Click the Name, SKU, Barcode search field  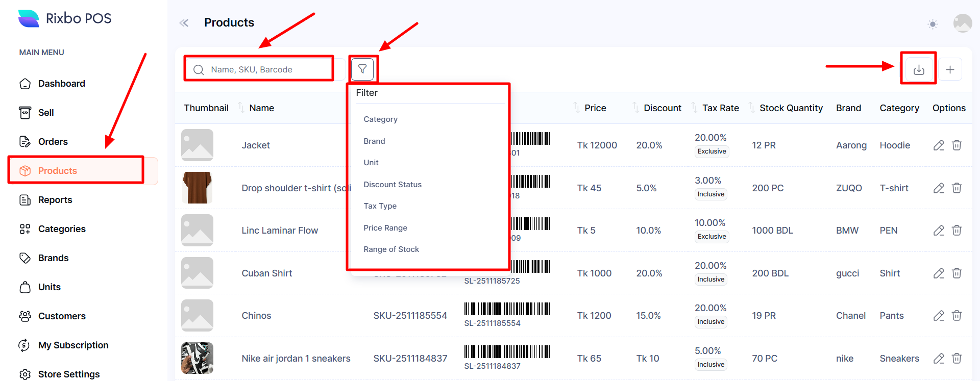[265, 69]
